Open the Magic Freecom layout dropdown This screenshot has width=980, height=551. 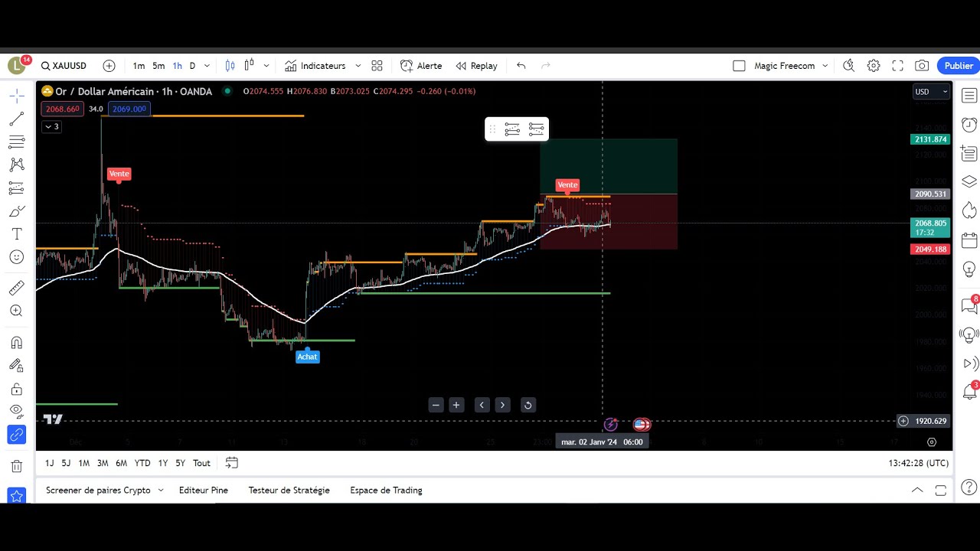[825, 66]
